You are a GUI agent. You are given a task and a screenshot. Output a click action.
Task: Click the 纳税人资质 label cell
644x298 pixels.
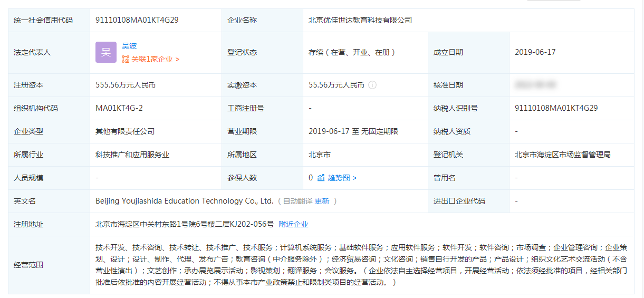(468, 131)
